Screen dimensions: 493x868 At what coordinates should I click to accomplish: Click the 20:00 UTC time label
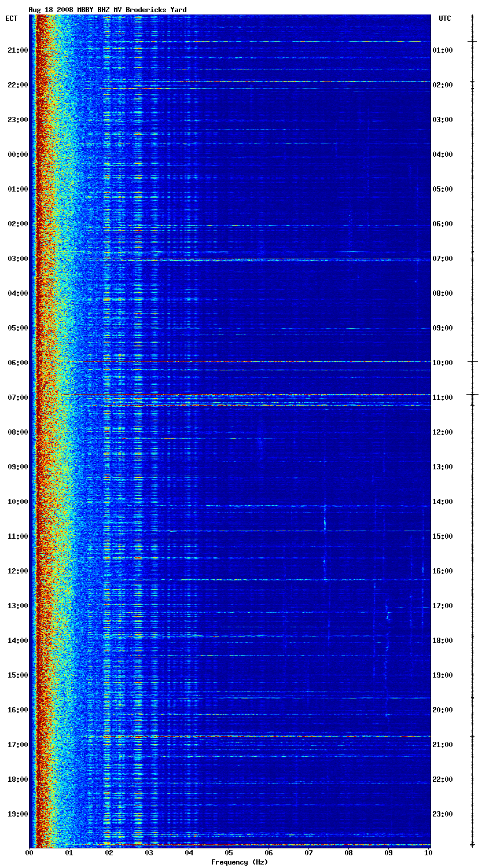click(x=443, y=710)
